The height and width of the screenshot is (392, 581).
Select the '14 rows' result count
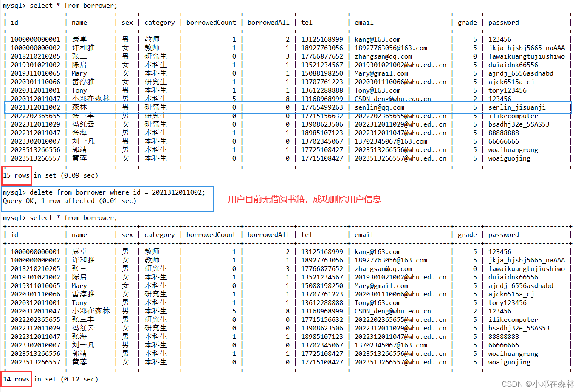tap(17, 379)
